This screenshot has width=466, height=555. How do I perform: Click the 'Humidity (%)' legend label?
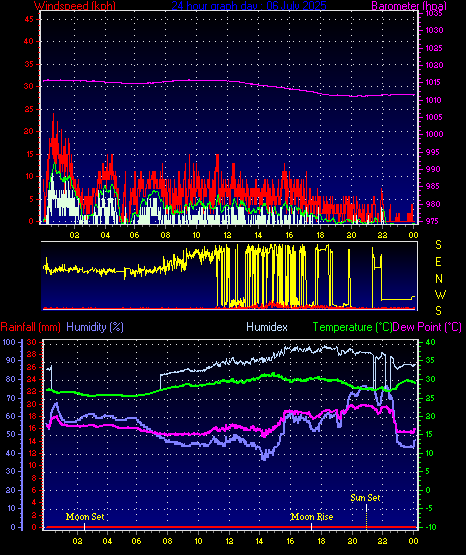point(95,327)
